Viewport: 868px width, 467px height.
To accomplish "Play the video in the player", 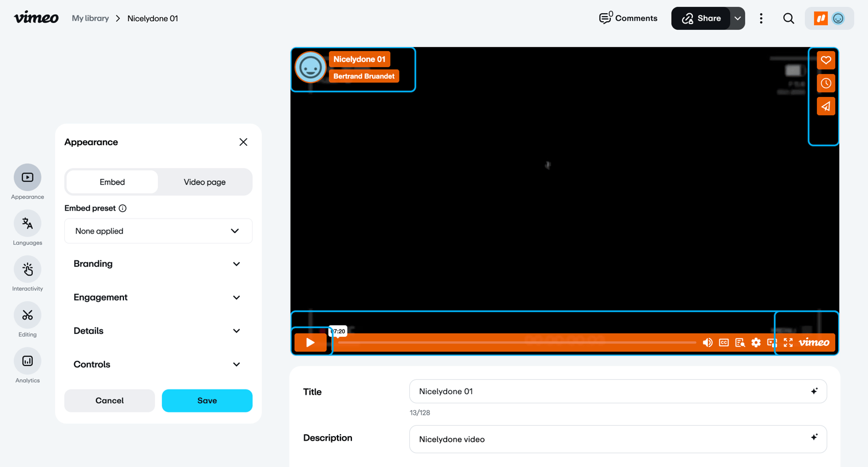I will pos(311,343).
